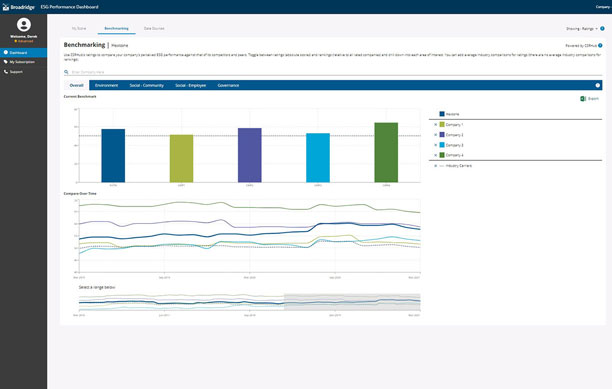Image resolution: width=612 pixels, height=389 pixels.
Task: Click help icon beside Showing Ratings
Action: (602, 28)
